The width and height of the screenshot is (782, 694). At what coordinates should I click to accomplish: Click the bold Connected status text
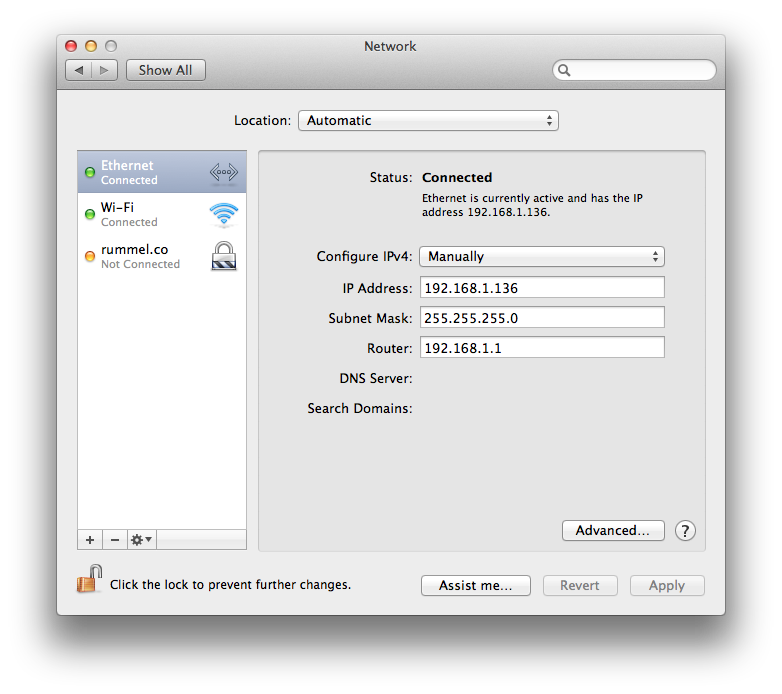click(457, 177)
